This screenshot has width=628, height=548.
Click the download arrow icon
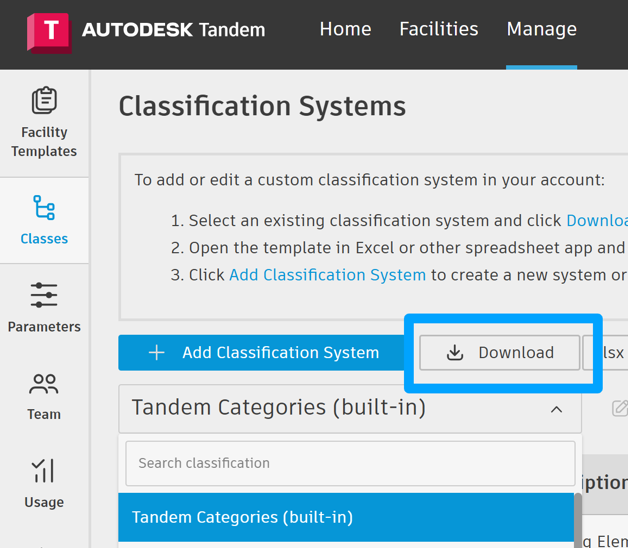pyautogui.click(x=455, y=352)
